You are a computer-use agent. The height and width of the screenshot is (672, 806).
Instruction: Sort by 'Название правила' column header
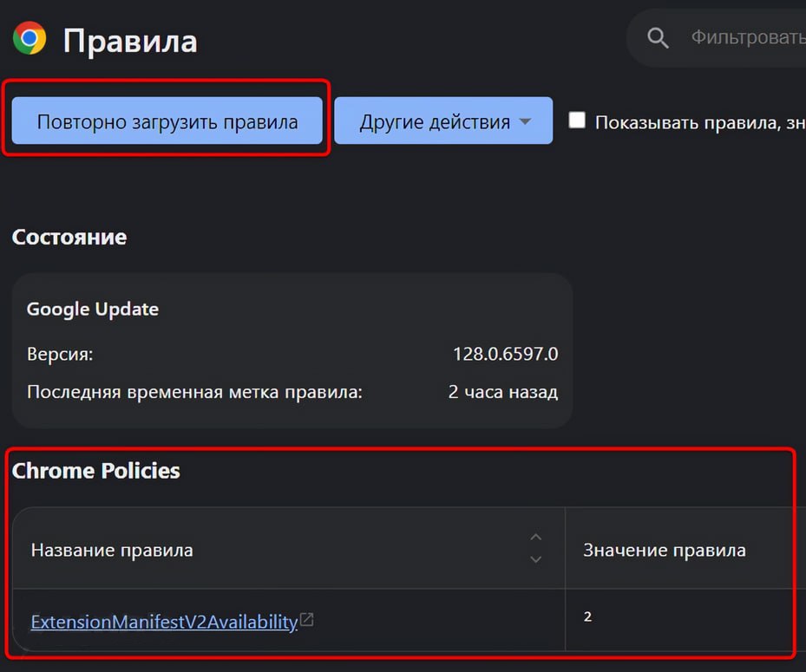pos(112,550)
